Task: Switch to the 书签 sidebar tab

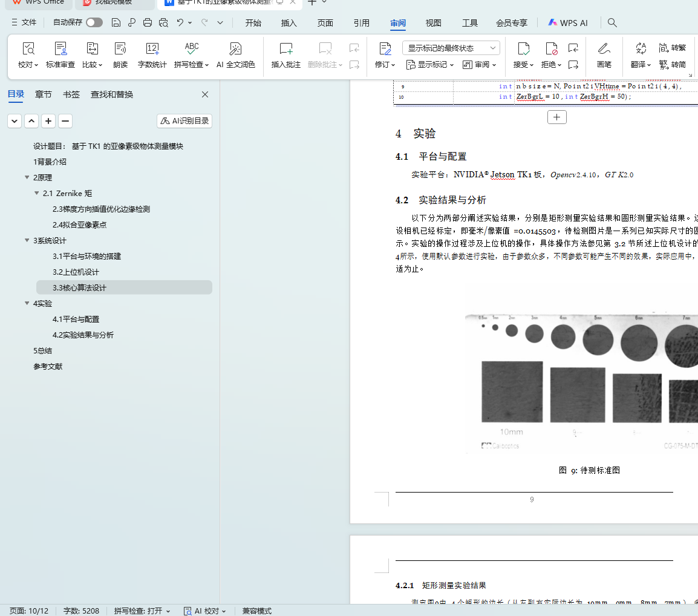Action: click(71, 94)
